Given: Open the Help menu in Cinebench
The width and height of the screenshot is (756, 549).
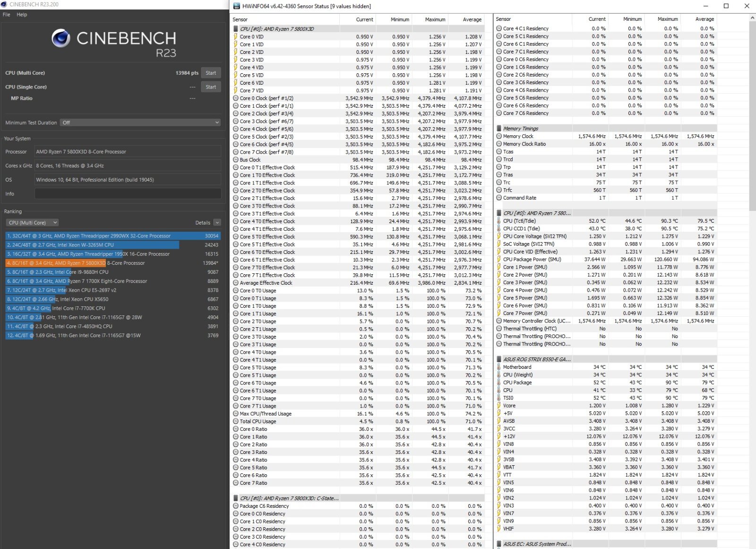Looking at the screenshot, I should tap(22, 15).
